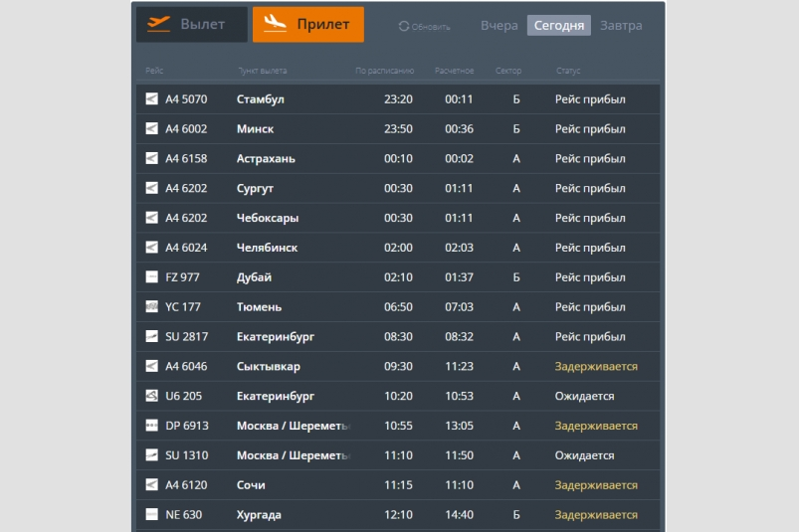
Task: Click the flydubai logo next to FZ 977
Action: pos(152,277)
